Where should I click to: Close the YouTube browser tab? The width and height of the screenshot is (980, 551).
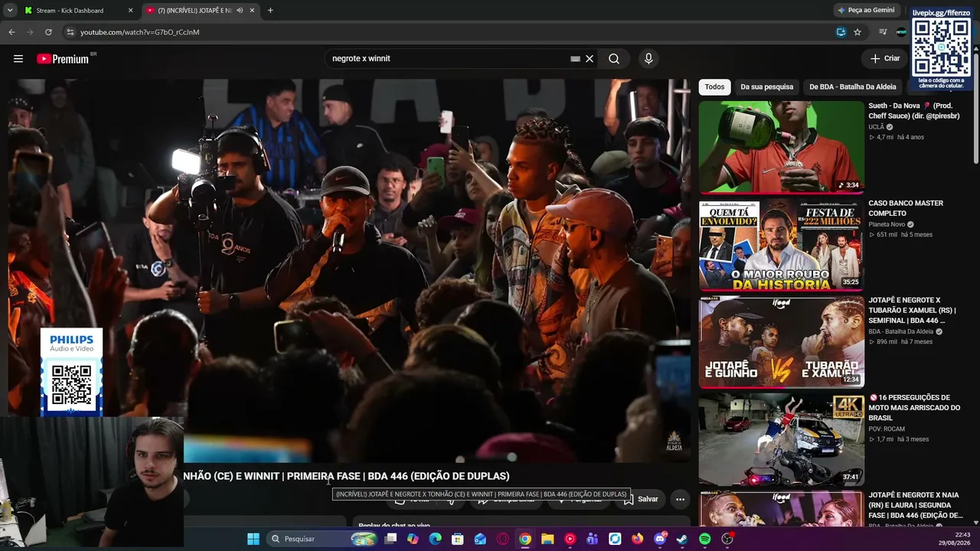[252, 11]
